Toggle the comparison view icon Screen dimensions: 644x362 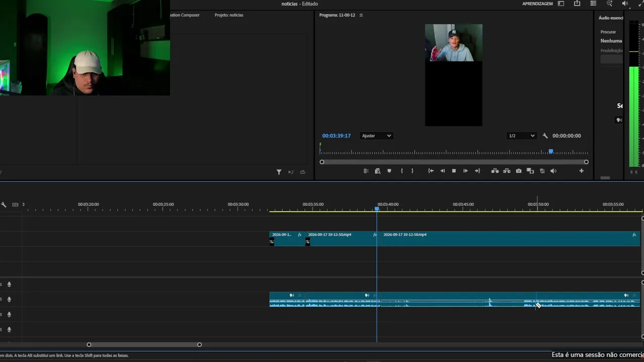coord(530,171)
